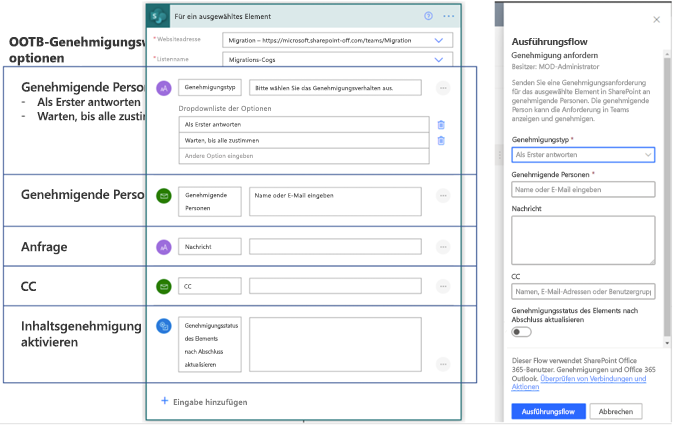Delete the 'Warten, bis alle zustimmen' option

pos(441,141)
